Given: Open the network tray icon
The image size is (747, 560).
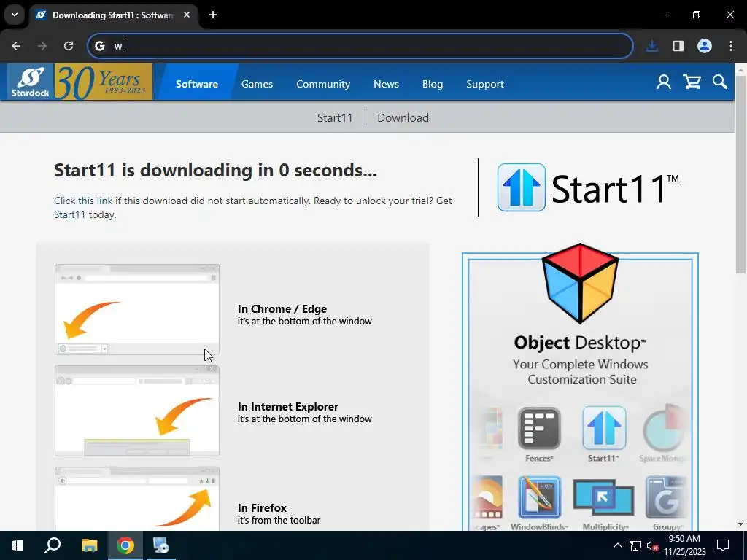Looking at the screenshot, I should click(635, 545).
